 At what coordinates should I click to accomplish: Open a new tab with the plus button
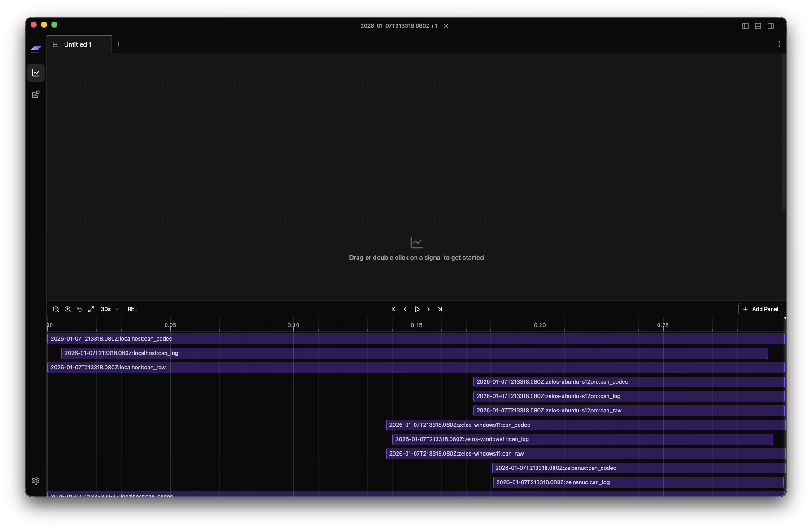pos(119,44)
